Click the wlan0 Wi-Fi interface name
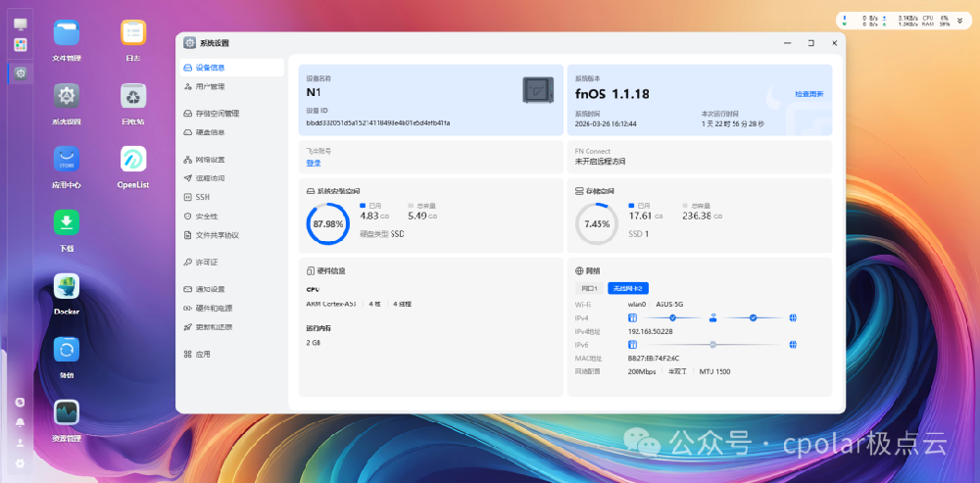 (637, 305)
